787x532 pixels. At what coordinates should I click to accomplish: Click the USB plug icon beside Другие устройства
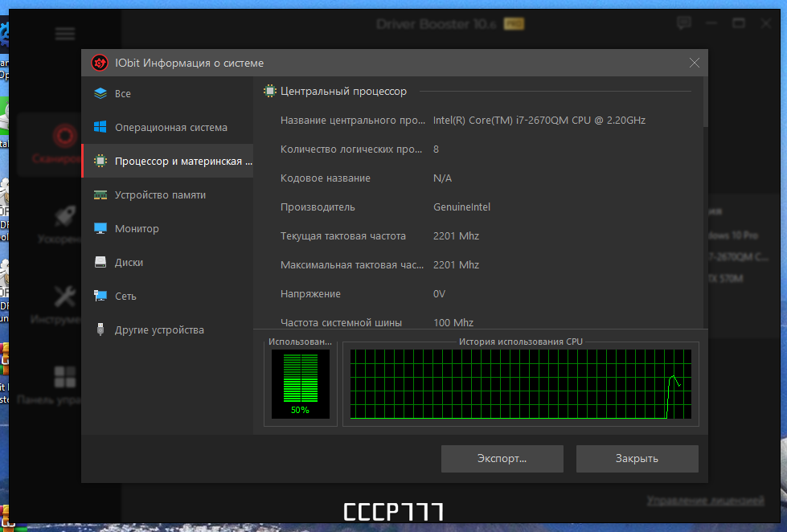pyautogui.click(x=100, y=329)
